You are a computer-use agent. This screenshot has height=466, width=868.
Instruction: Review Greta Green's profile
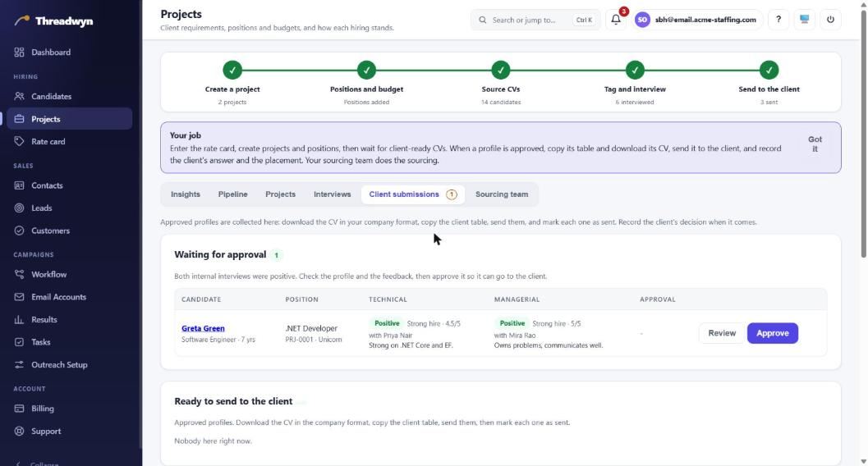[722, 333]
